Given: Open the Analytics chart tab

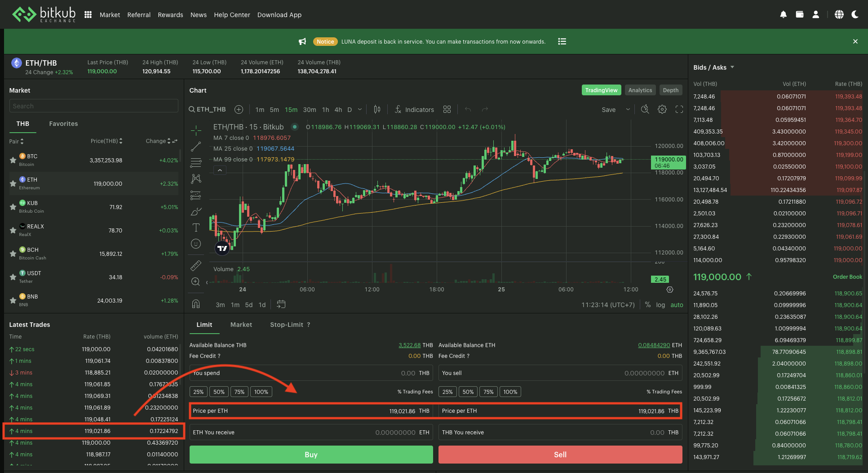Looking at the screenshot, I should 640,90.
